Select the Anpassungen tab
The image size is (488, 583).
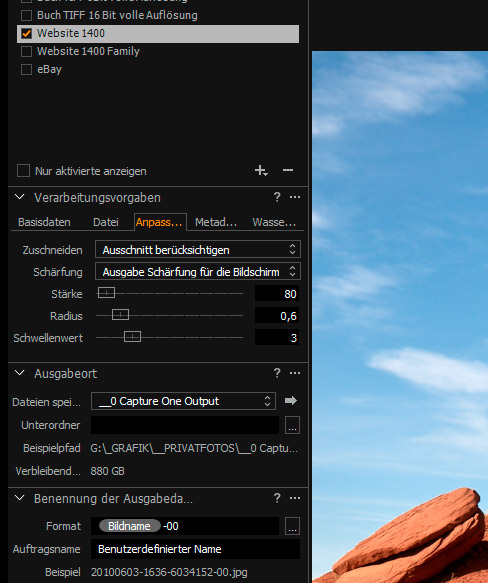point(160,222)
